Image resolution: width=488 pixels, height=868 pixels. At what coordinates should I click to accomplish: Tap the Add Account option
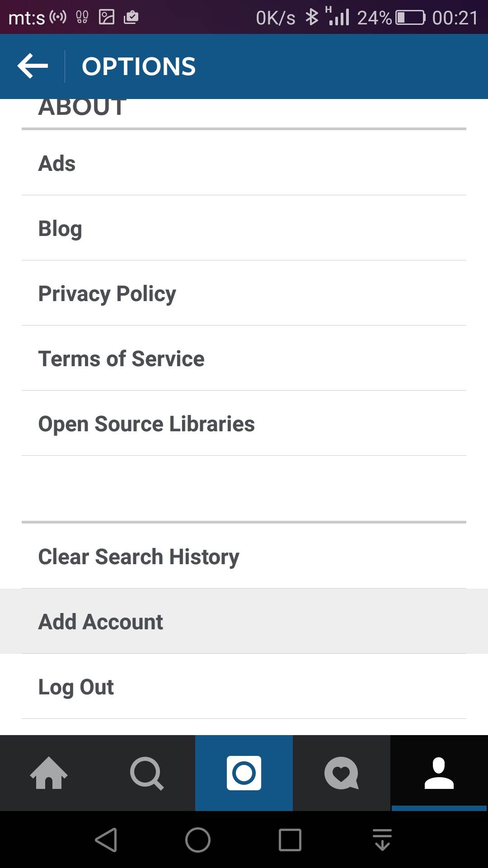pyautogui.click(x=244, y=622)
